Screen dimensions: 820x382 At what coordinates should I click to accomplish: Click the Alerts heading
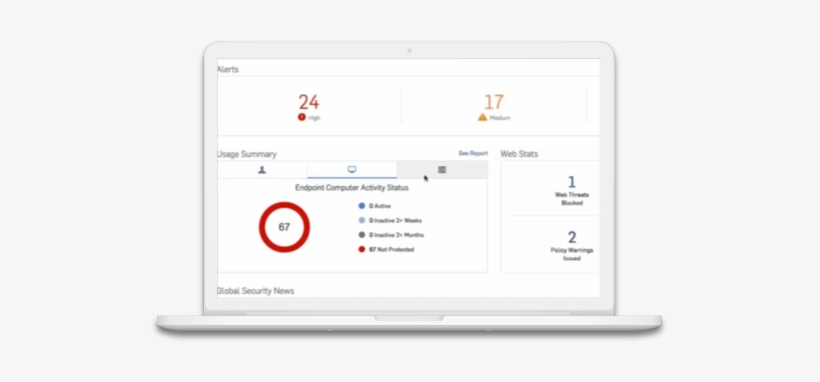coord(228,70)
